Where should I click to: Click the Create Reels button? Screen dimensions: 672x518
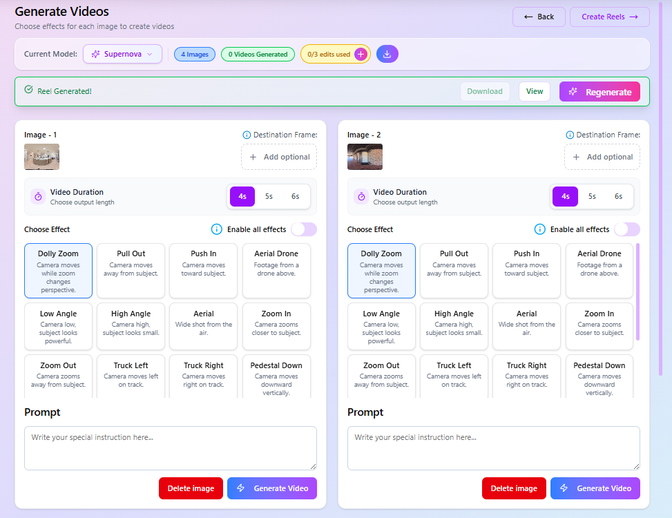(x=609, y=17)
